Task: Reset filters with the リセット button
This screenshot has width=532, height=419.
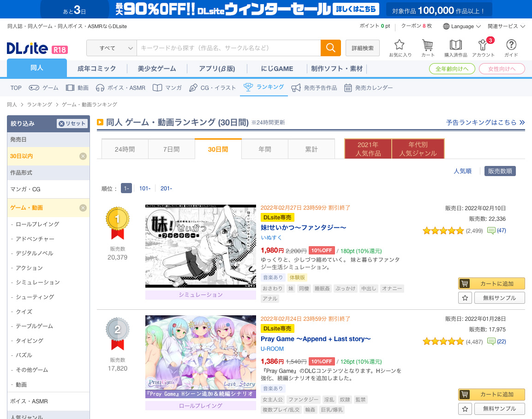Action: (x=72, y=124)
